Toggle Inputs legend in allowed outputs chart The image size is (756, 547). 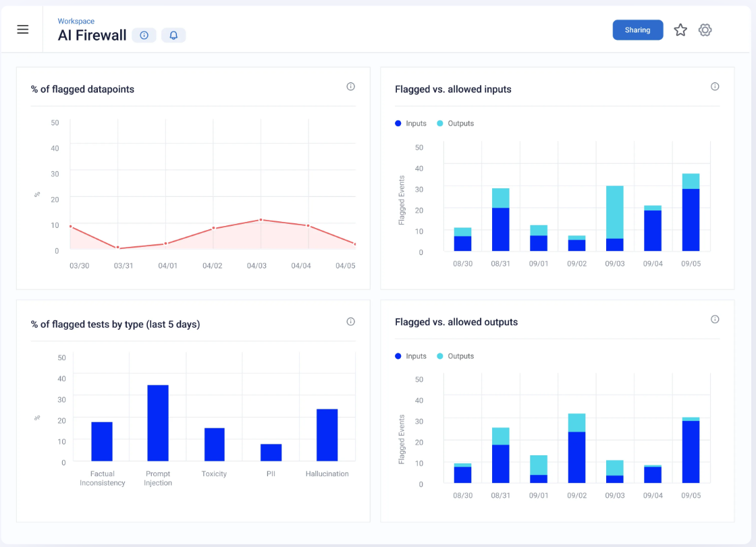[x=411, y=356]
